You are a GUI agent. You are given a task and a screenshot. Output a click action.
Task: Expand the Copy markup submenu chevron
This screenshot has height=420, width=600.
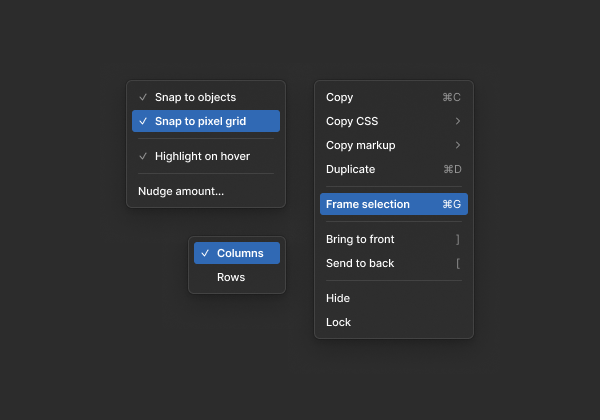(x=457, y=145)
